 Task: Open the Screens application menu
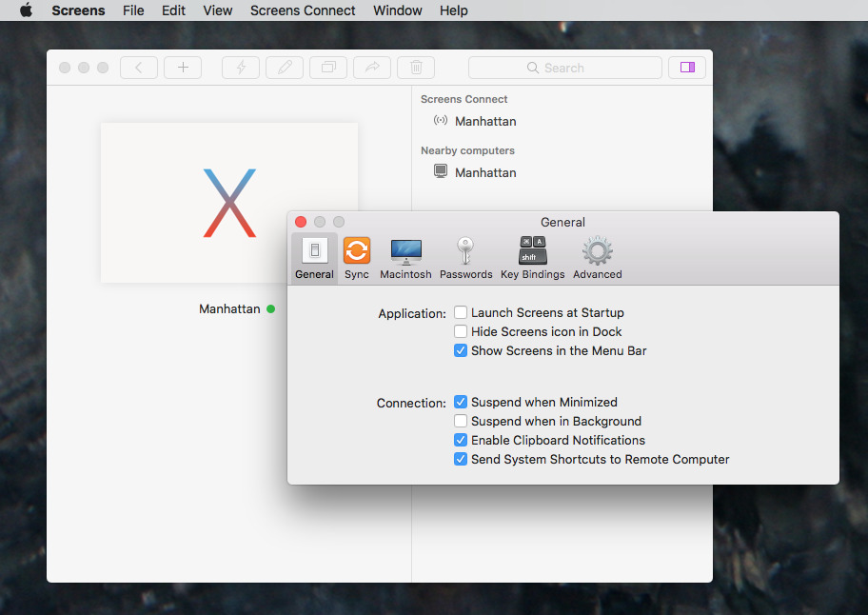coord(78,10)
